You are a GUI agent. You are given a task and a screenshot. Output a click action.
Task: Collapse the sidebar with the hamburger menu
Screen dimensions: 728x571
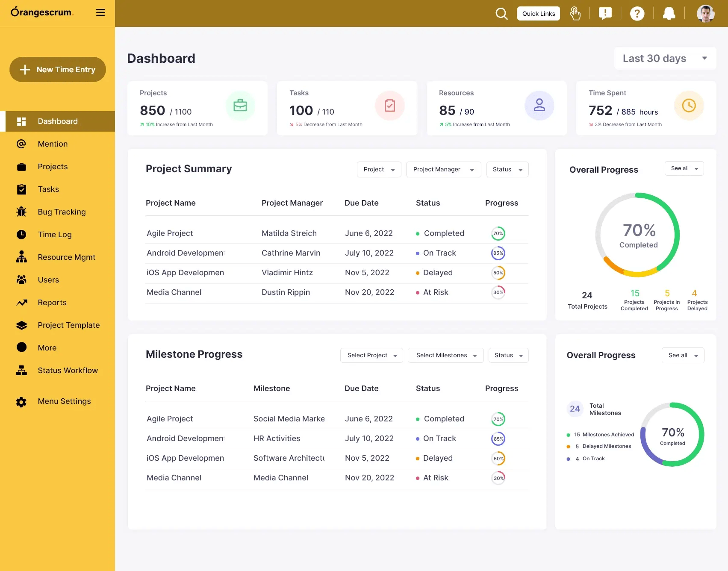[100, 12]
